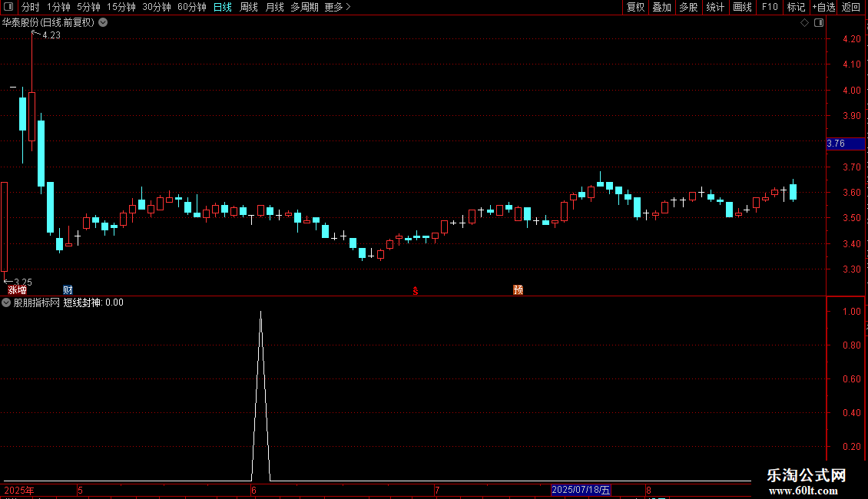Viewport: 868px width, 499px height.
Task: Click the 短线封神: 0.00 indicator value
Action: (x=94, y=302)
